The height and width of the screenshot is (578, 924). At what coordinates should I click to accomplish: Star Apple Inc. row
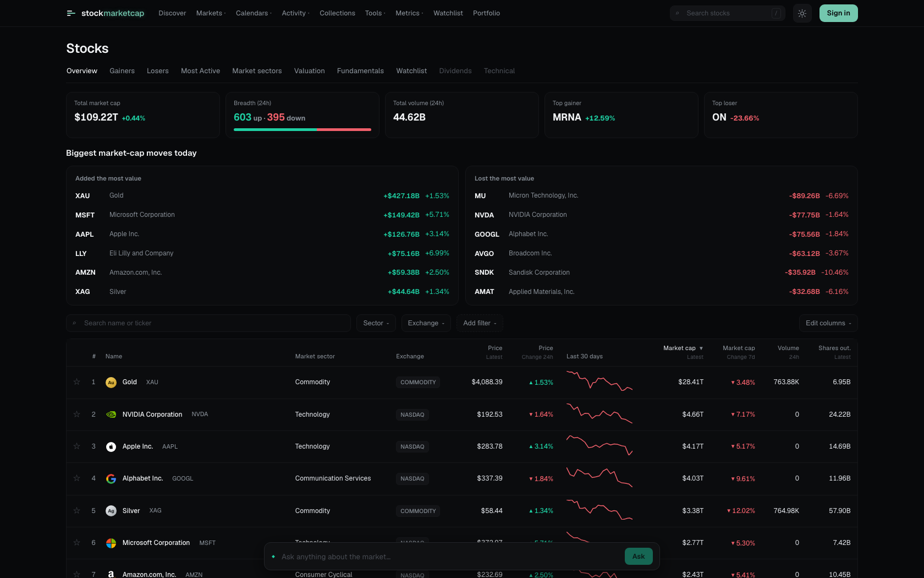[77, 446]
